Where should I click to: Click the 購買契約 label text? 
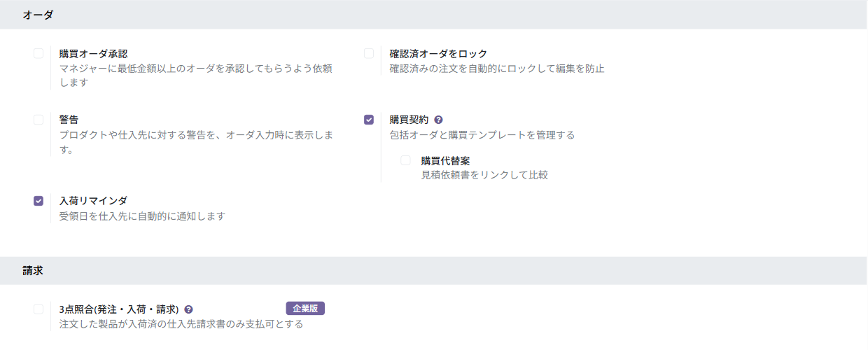click(409, 120)
